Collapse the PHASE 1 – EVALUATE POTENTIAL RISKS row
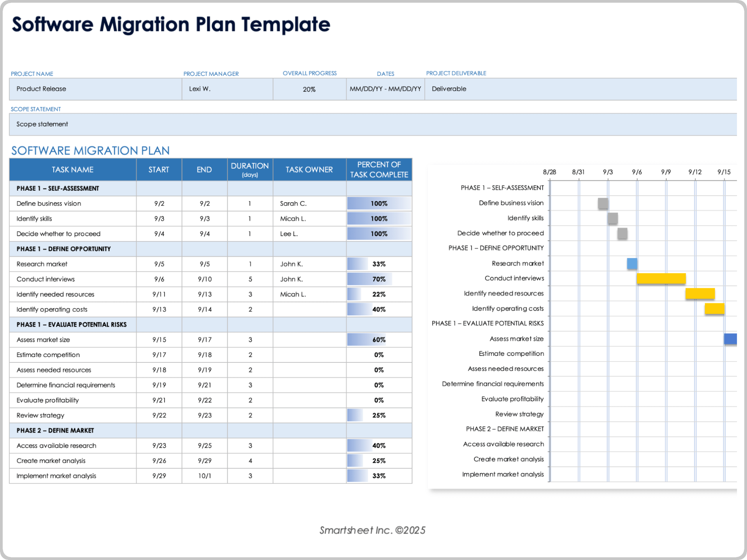747x560 pixels. pyautogui.click(x=71, y=324)
